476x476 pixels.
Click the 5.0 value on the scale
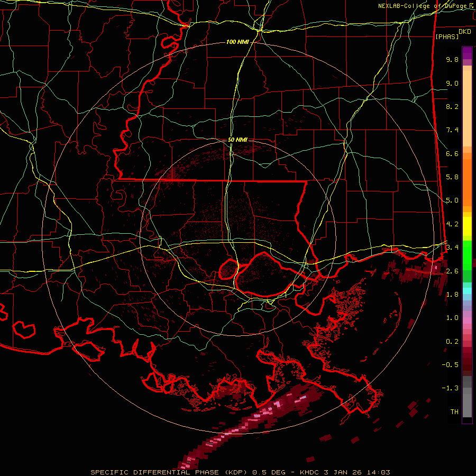coord(452,200)
